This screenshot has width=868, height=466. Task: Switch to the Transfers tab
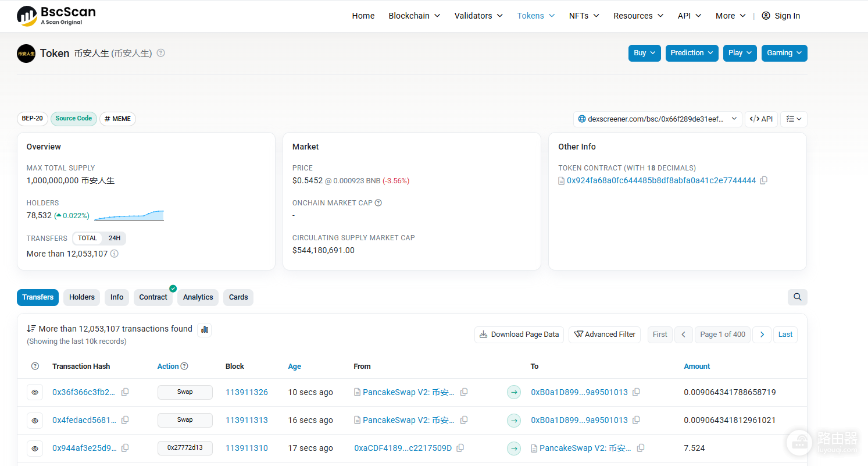coord(38,297)
